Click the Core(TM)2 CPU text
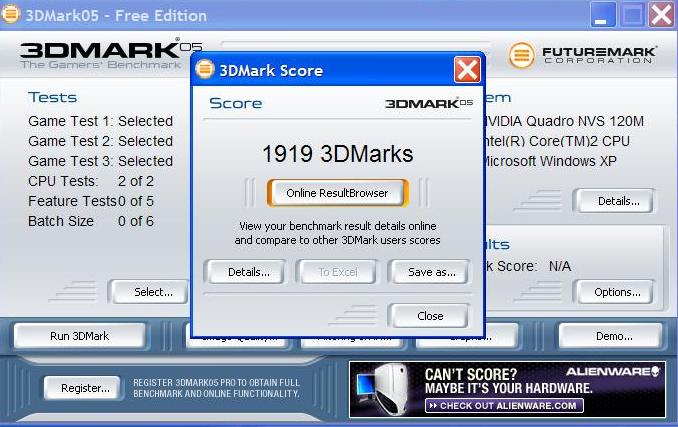 pyautogui.click(x=557, y=141)
